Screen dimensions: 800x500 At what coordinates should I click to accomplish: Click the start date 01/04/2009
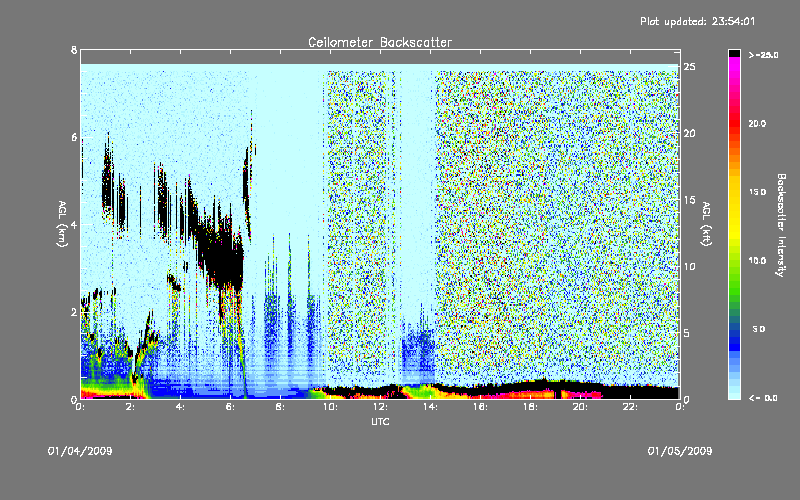[80, 451]
